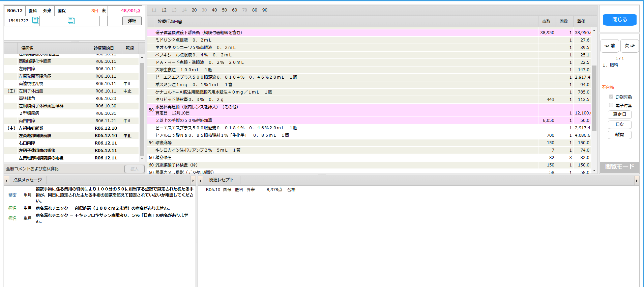Viewport: 644px width, 287px height.
Task: Select 病名 message about 創傷処置
Action: click(x=100, y=208)
